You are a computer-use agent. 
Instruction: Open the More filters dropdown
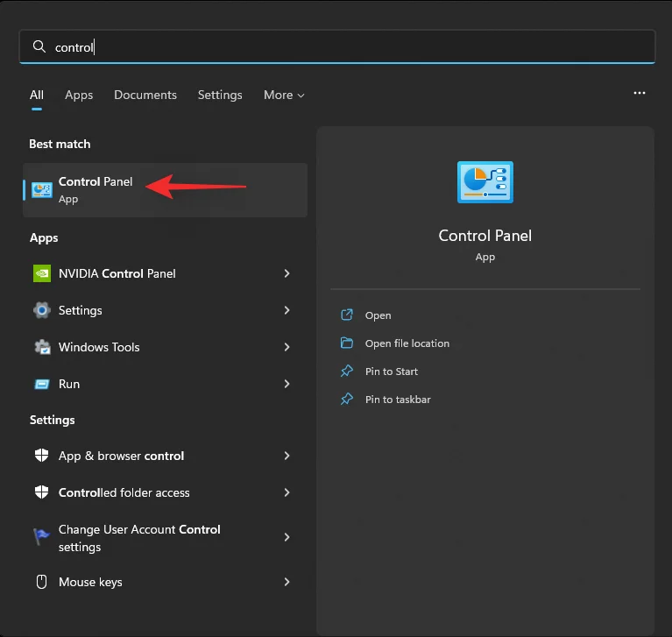point(284,95)
